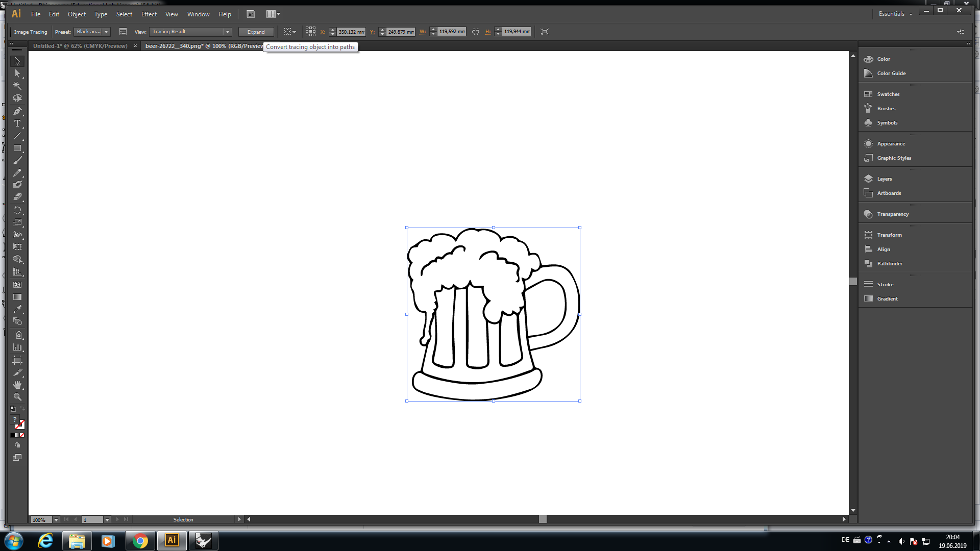This screenshot has height=551, width=980.
Task: Open the Pathfinder panel
Action: coord(889,264)
